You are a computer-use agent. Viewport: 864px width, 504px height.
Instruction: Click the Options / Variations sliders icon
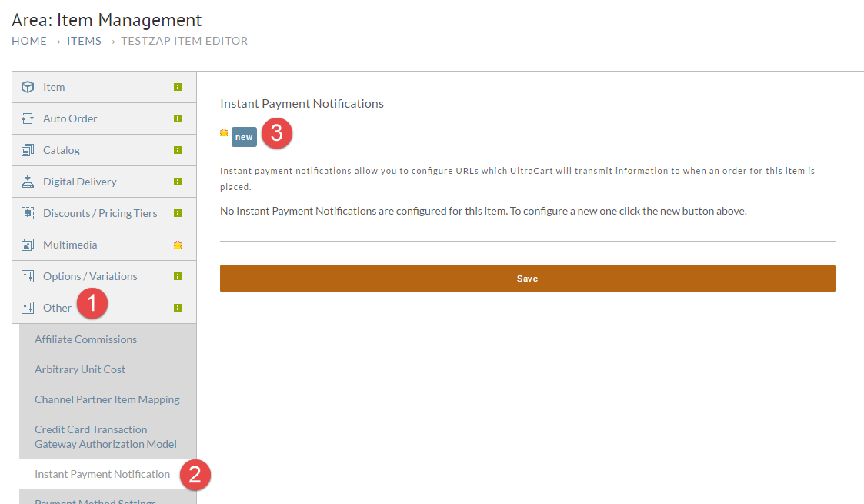click(28, 276)
